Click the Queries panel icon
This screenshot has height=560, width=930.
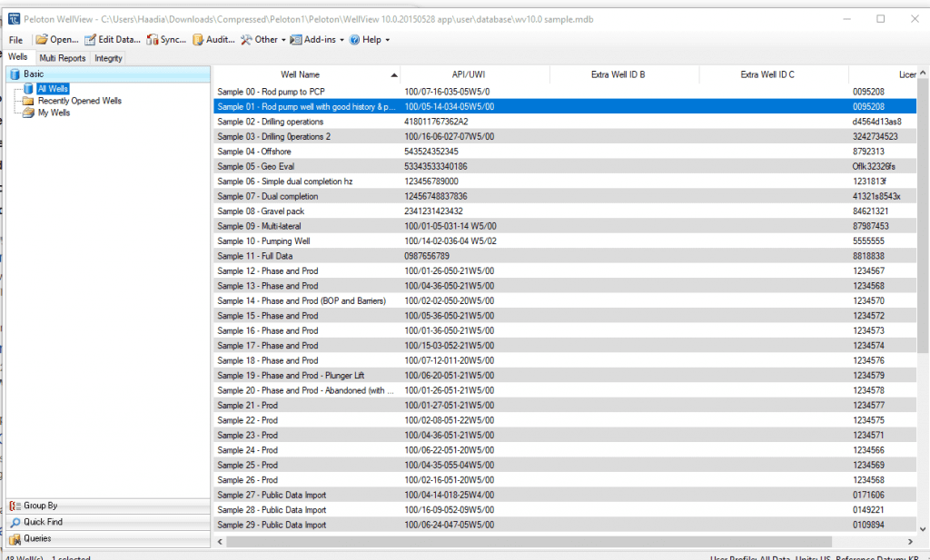tap(15, 538)
